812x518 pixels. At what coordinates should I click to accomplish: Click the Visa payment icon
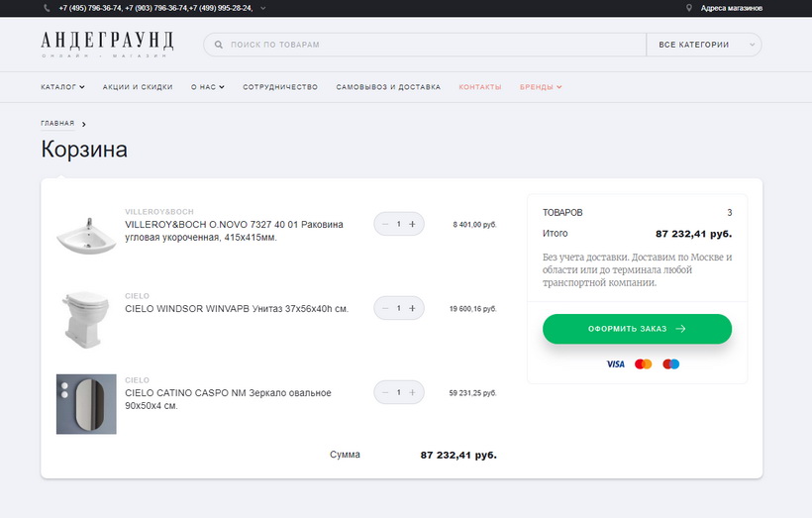(616, 364)
